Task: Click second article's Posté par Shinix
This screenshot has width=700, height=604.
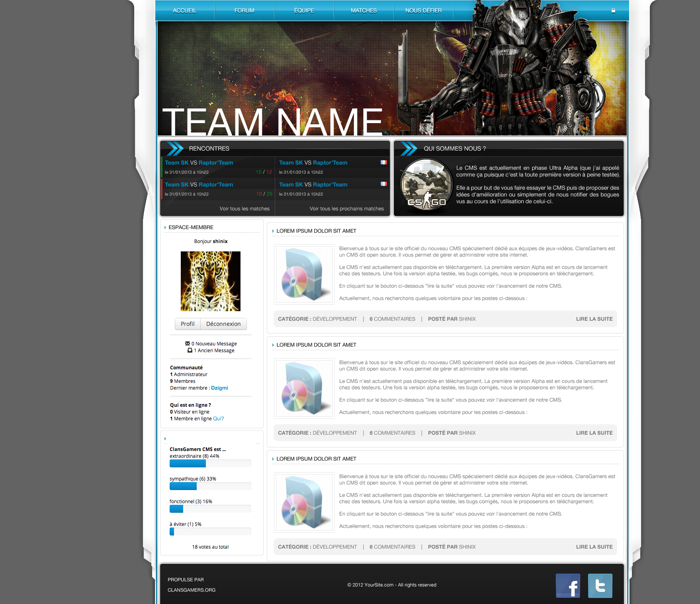Action: [x=452, y=433]
